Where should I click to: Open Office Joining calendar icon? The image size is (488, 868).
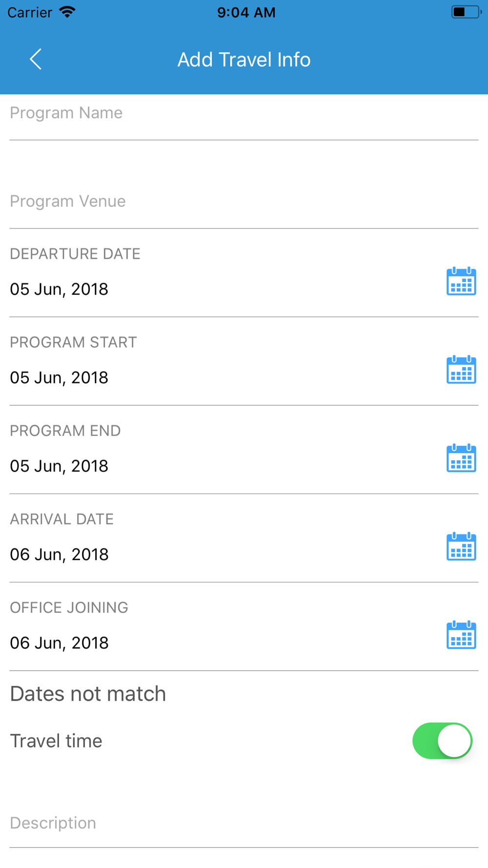click(461, 635)
